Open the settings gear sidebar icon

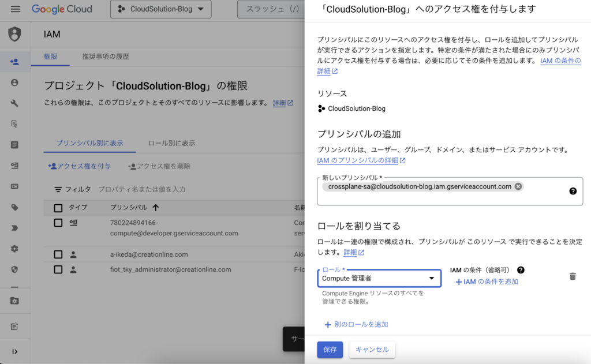coord(14,249)
